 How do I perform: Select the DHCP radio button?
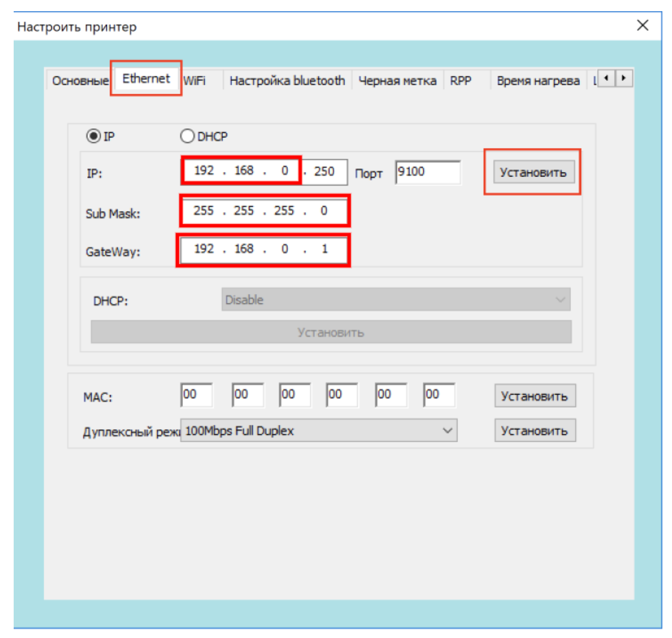187,136
